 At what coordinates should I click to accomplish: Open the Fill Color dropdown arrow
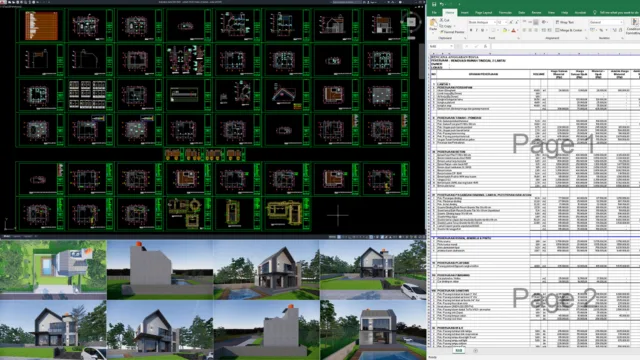coord(509,30)
